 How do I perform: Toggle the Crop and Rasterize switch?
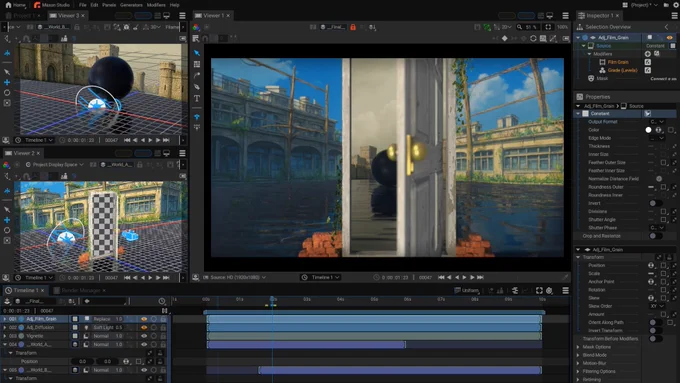(x=655, y=236)
